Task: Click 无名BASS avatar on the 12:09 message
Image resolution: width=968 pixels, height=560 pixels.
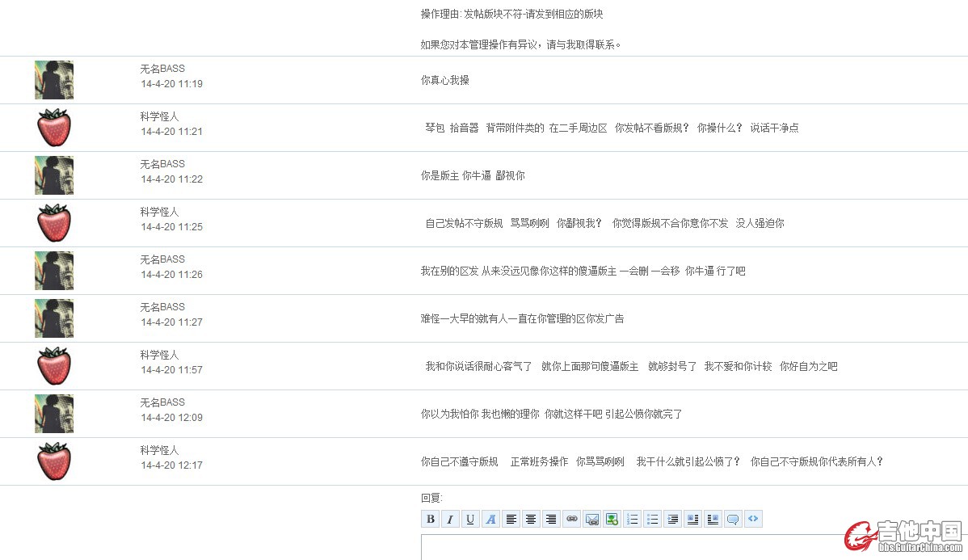Action: 54,414
